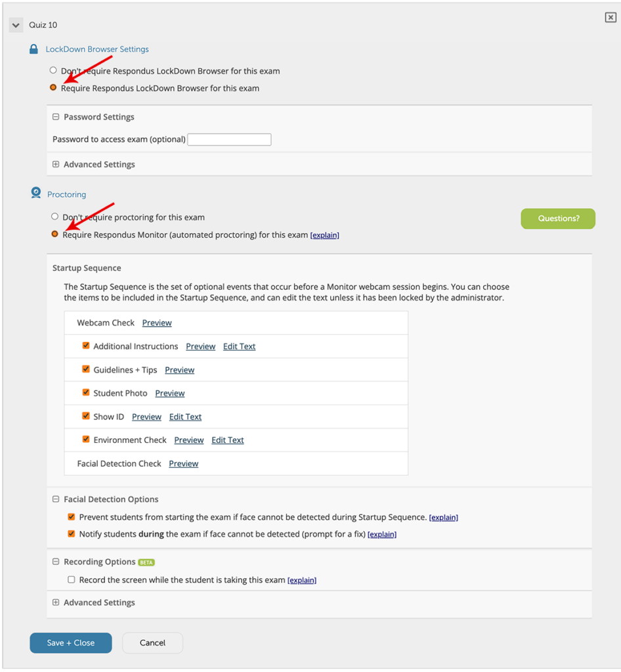
Task: Click the exam password input field
Action: (x=228, y=138)
